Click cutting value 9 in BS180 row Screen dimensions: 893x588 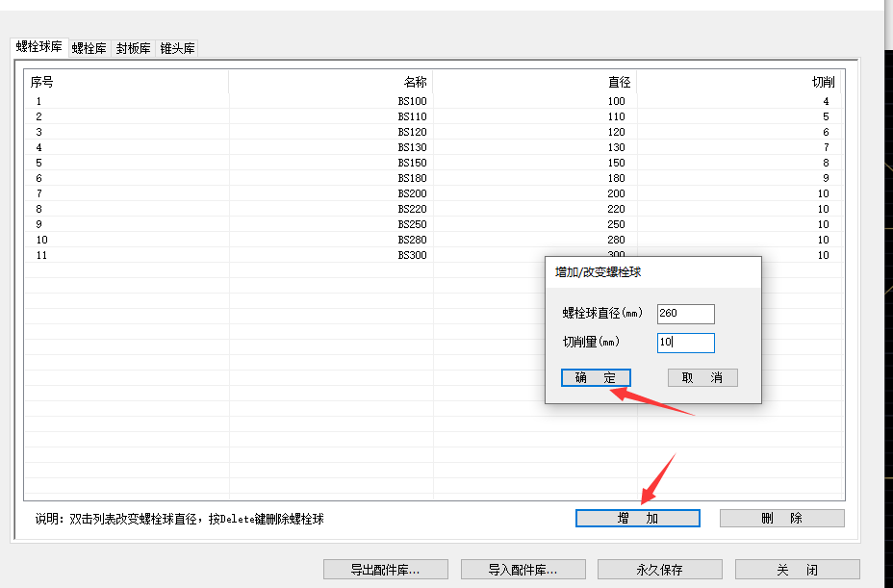(826, 178)
